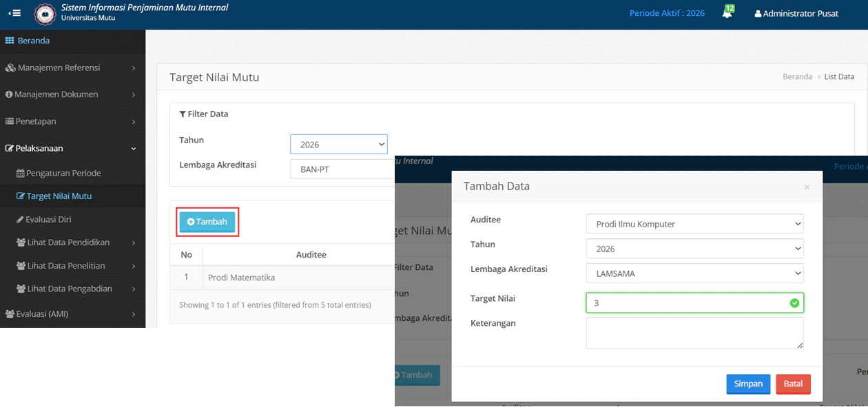This screenshot has height=407, width=868.
Task: Close the Tambah Data dialog with X
Action: pos(807,187)
